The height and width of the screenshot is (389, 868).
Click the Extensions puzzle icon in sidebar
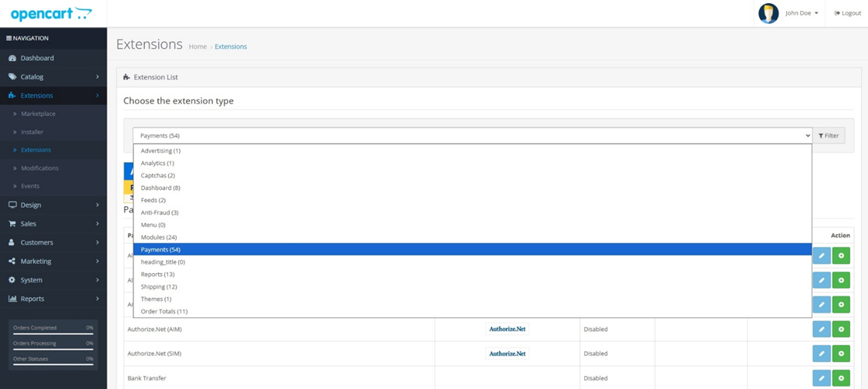click(12, 96)
